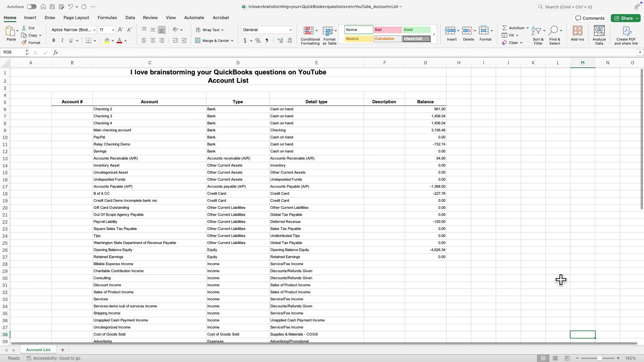Click the zoom slider handle

click(x=599, y=358)
